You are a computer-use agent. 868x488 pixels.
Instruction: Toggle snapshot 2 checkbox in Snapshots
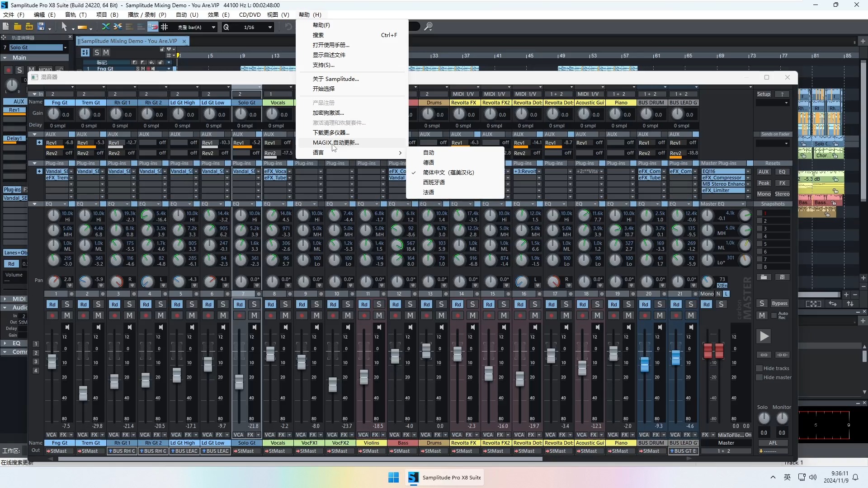click(x=760, y=221)
